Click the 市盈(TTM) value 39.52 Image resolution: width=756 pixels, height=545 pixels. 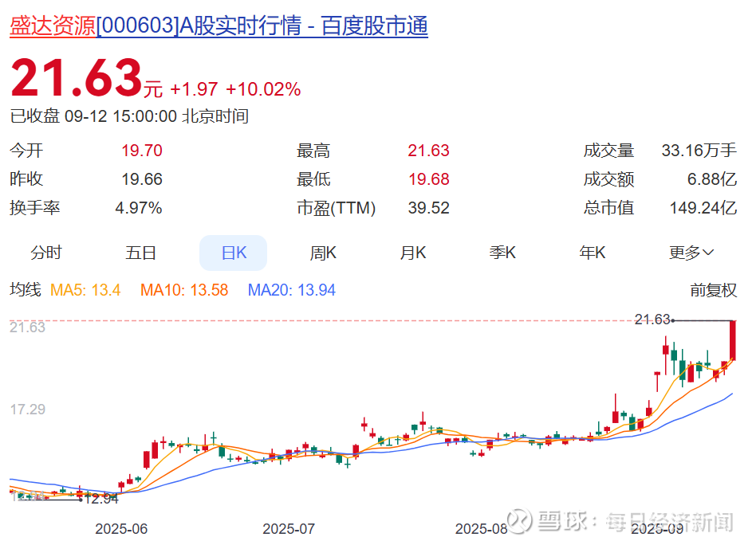coord(428,208)
